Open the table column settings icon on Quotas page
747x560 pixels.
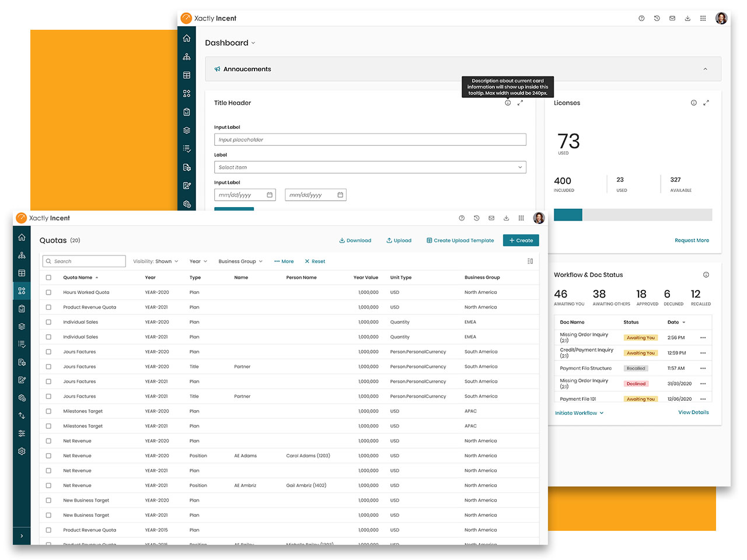pyautogui.click(x=530, y=261)
